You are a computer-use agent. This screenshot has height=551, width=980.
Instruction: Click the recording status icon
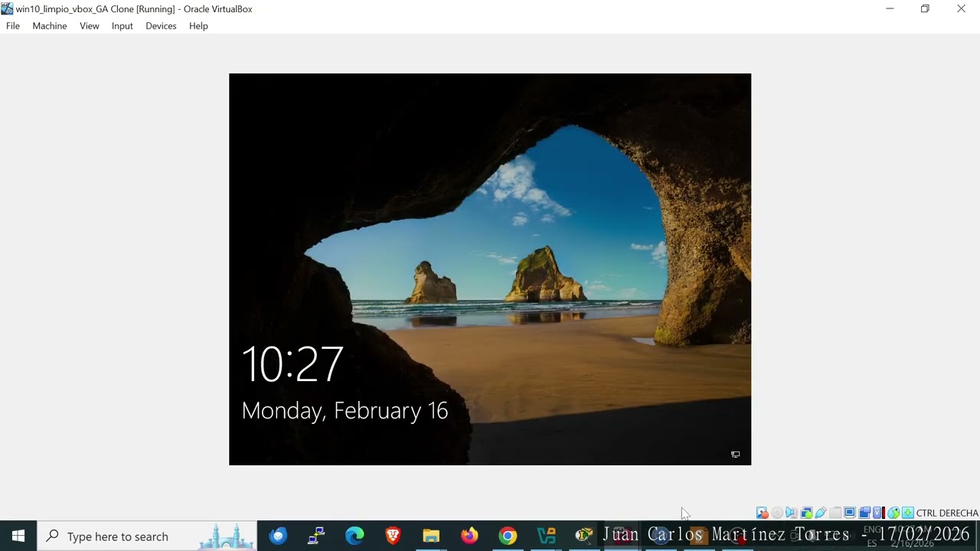coord(864,513)
